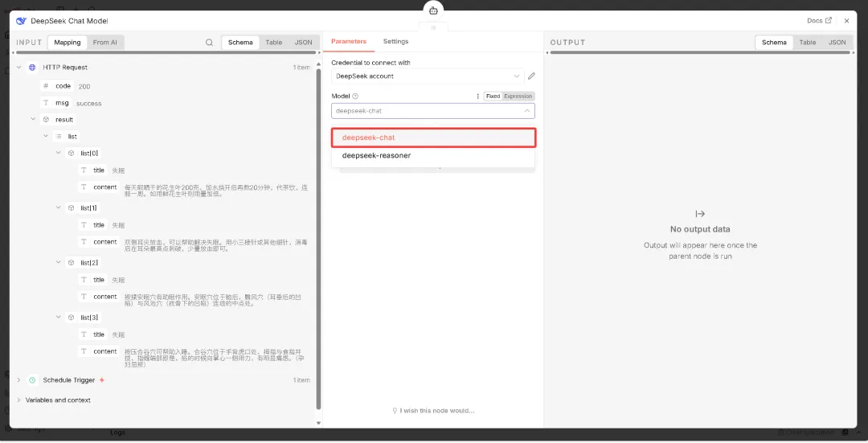This screenshot has height=443, width=868.
Task: Click the lightning bolt next to Schedule Trigger
Action: [x=102, y=379]
